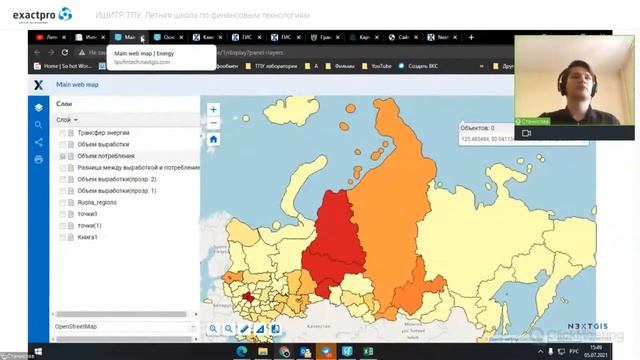Open the Main web map header link
This screenshot has height=360, width=640.
click(x=77, y=84)
